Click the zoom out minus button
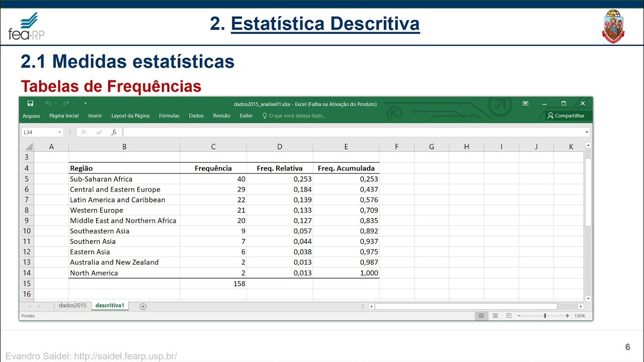The width and height of the screenshot is (644, 362). [520, 316]
